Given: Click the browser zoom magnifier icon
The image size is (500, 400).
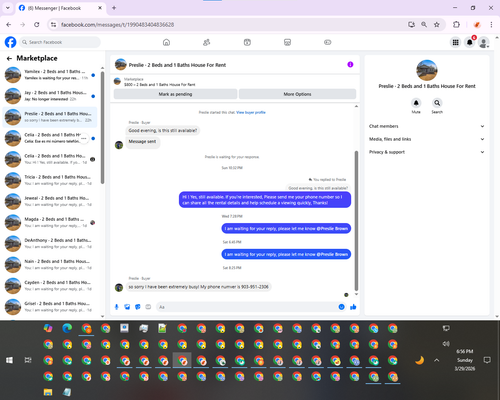Looking at the screenshot, I should coord(424,25).
